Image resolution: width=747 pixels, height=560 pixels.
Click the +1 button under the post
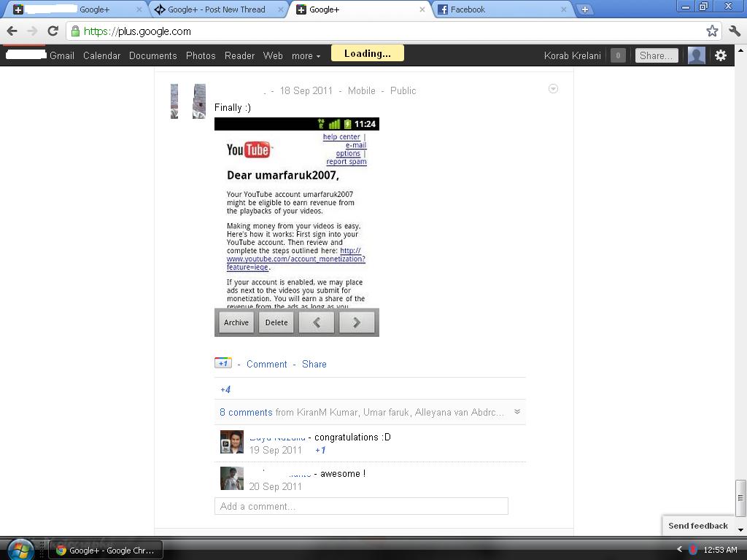click(x=223, y=363)
